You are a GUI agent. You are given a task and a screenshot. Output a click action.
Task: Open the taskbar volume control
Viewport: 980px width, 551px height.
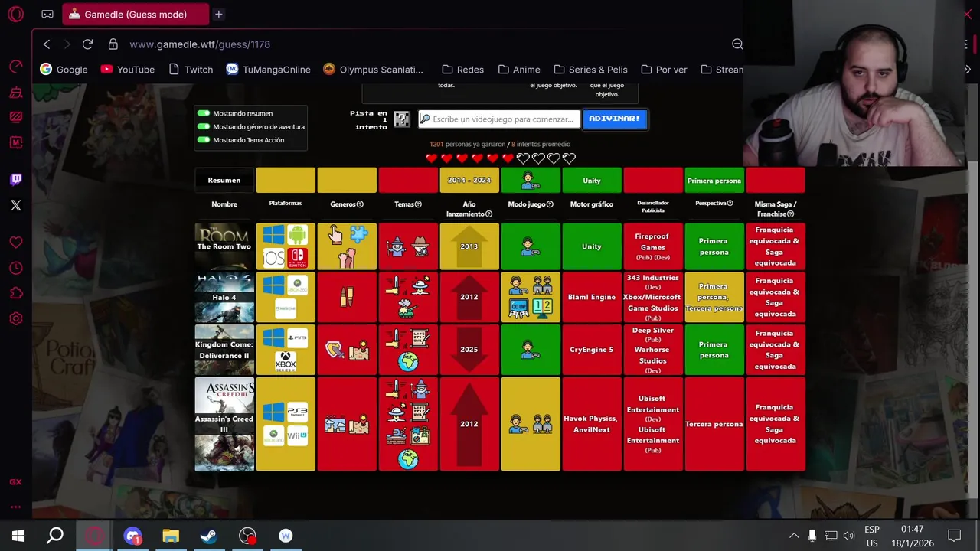point(848,536)
